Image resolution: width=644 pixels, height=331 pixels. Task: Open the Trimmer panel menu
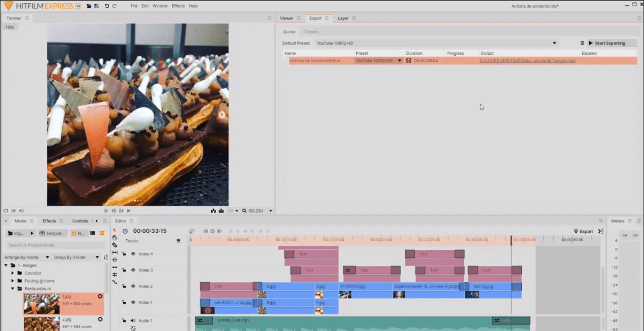[27, 18]
